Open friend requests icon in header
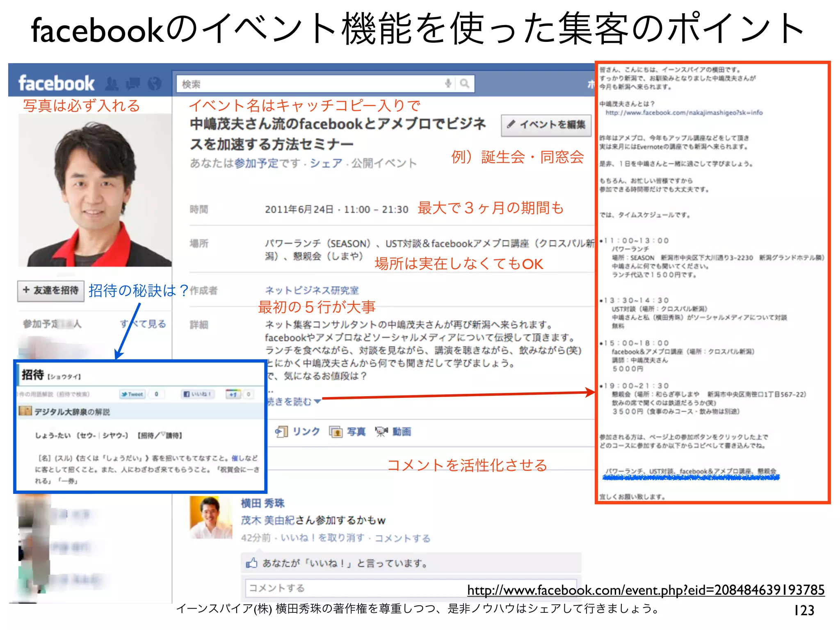The width and height of the screenshot is (840, 630). click(x=112, y=84)
